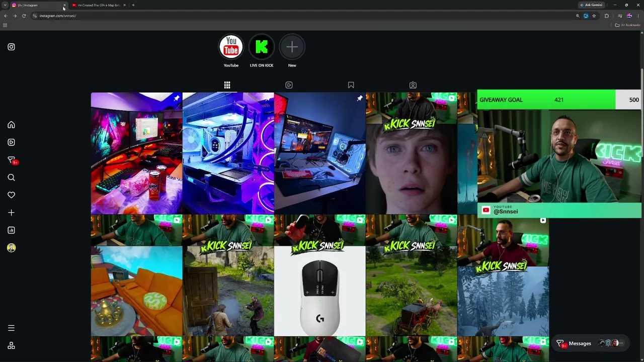Click the install app icon in address bar
This screenshot has height=362, width=644.
click(x=586, y=16)
